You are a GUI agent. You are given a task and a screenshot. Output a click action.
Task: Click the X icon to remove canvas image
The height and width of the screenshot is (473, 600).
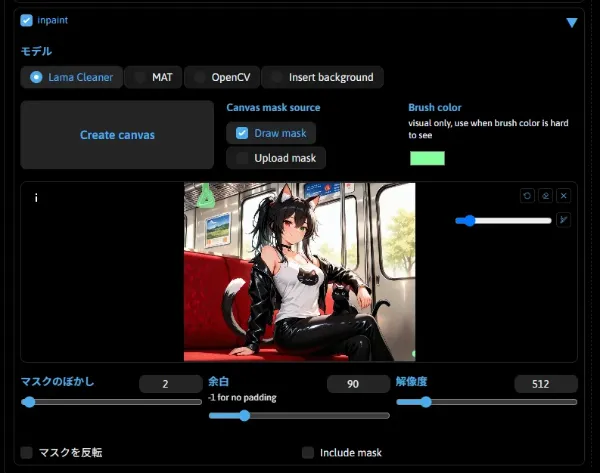pos(563,196)
